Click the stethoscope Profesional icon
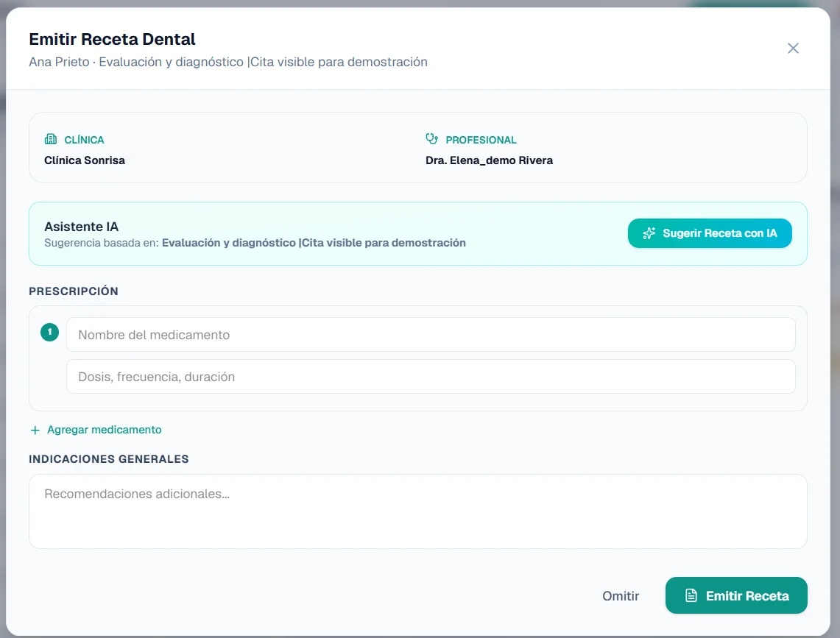 (x=432, y=139)
